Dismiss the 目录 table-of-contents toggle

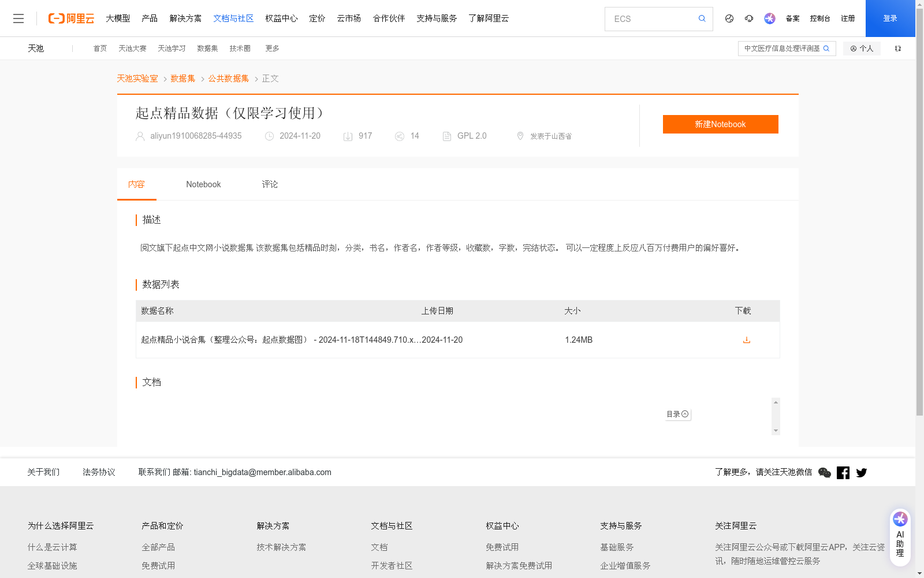pos(685,414)
